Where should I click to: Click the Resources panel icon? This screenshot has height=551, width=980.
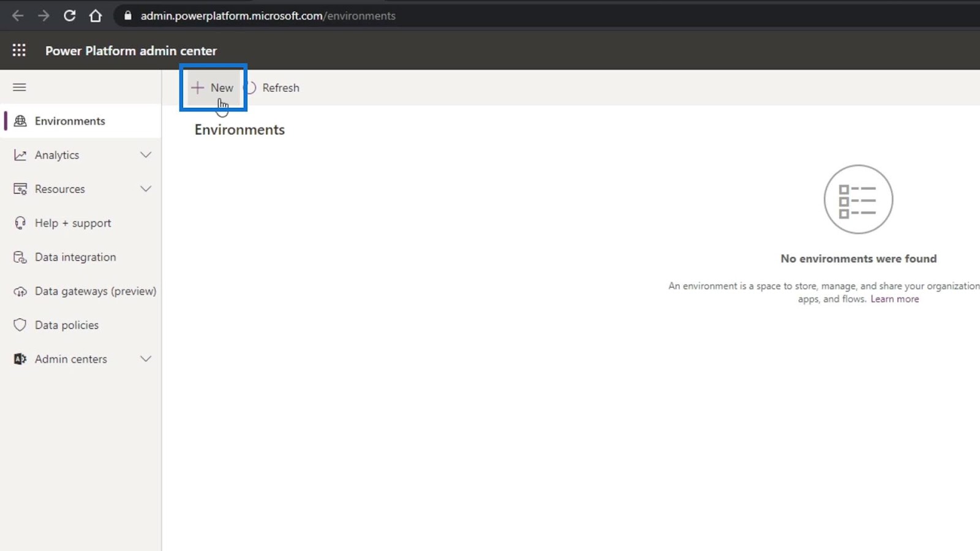(20, 189)
